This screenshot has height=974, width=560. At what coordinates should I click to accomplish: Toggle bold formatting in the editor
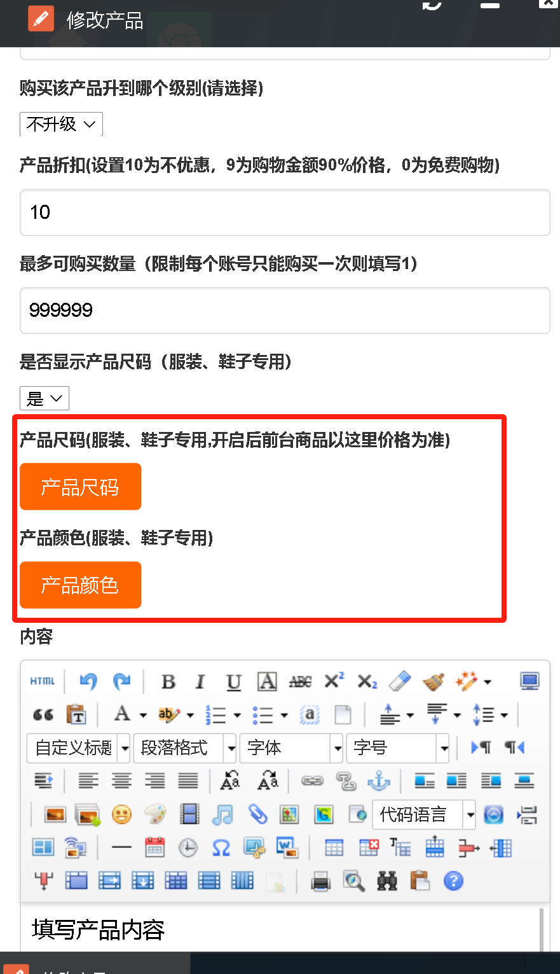pos(168,681)
